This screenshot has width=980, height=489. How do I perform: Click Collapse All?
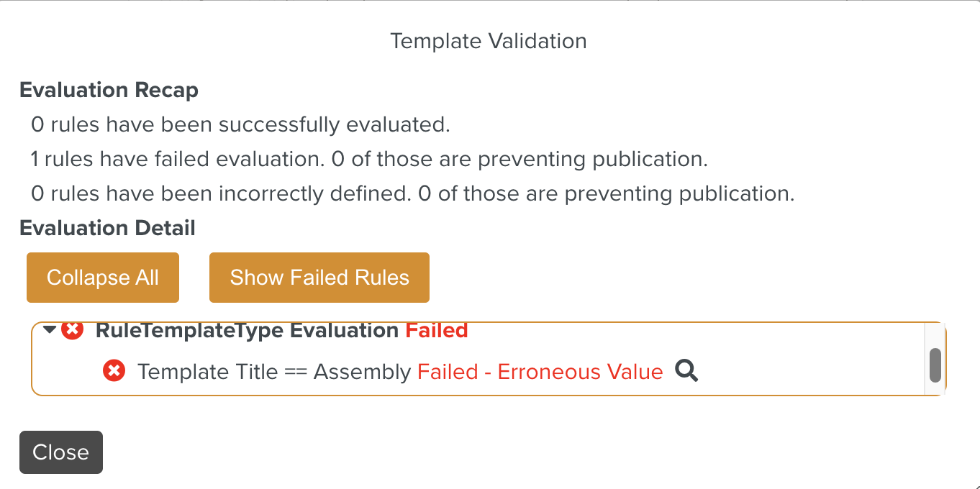point(102,277)
